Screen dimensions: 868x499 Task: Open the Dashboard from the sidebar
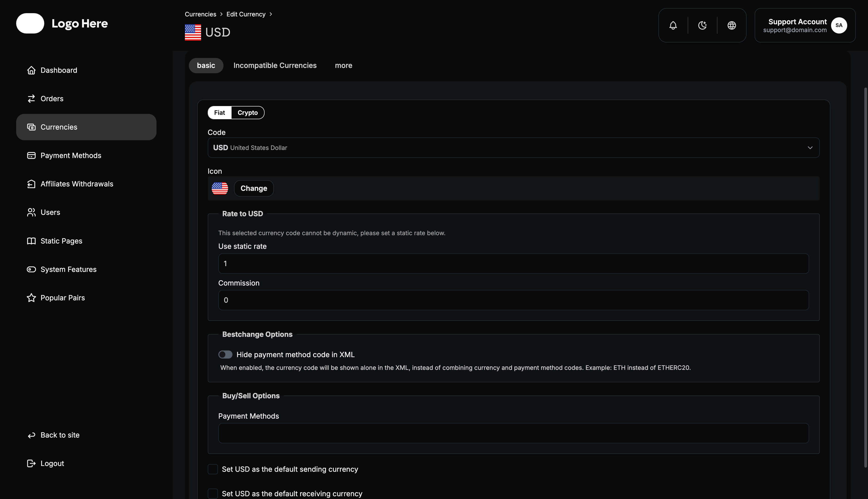click(59, 70)
